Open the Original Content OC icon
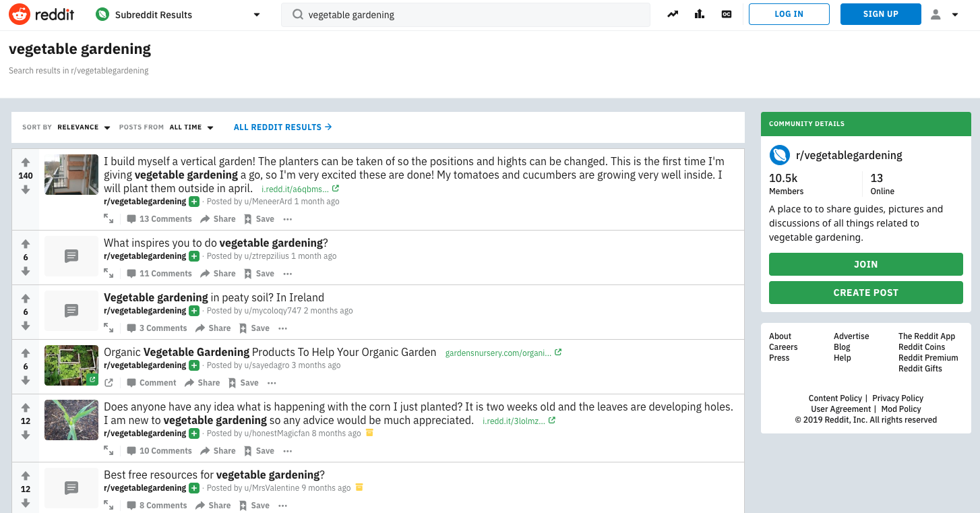Viewport: 980px width, 513px height. tap(727, 14)
